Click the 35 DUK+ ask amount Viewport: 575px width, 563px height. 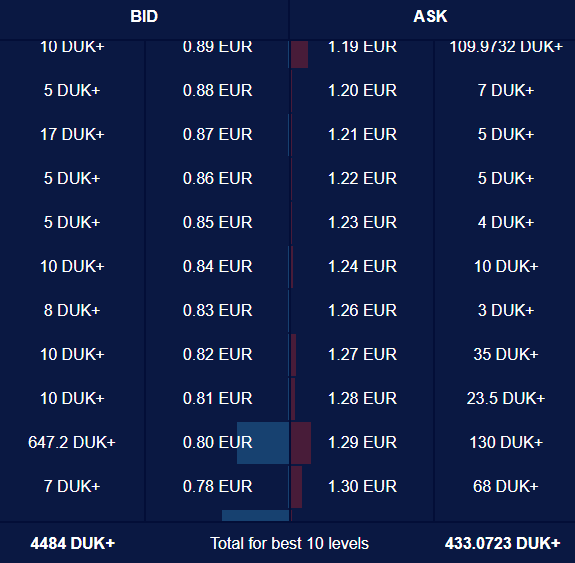506,354
